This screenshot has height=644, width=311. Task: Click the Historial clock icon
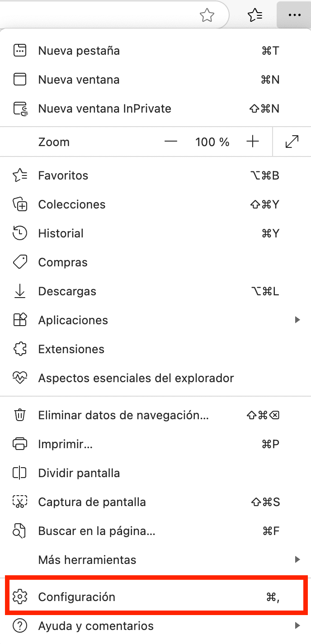[20, 233]
